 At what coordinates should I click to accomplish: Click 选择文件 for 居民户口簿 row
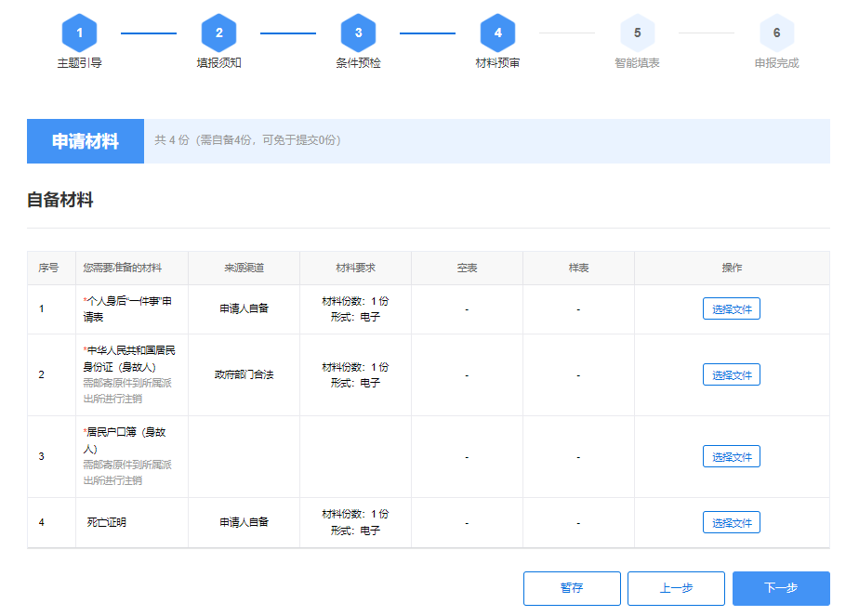coord(731,456)
